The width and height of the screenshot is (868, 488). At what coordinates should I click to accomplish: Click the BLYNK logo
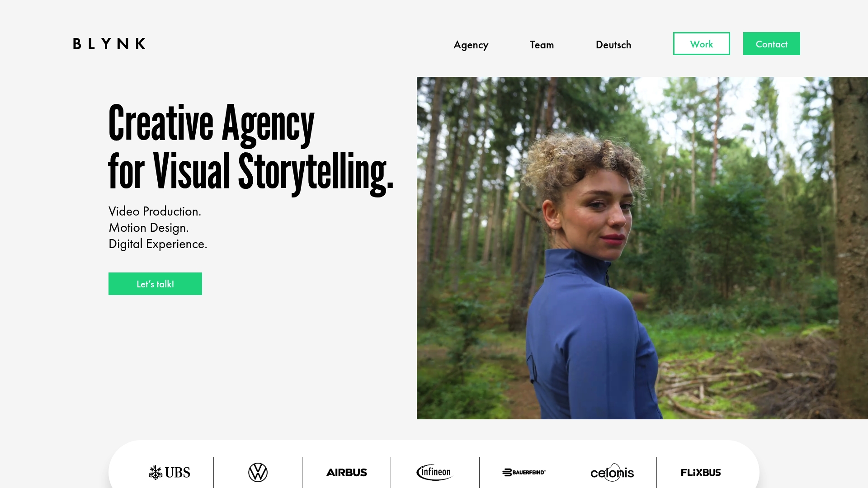(x=109, y=44)
